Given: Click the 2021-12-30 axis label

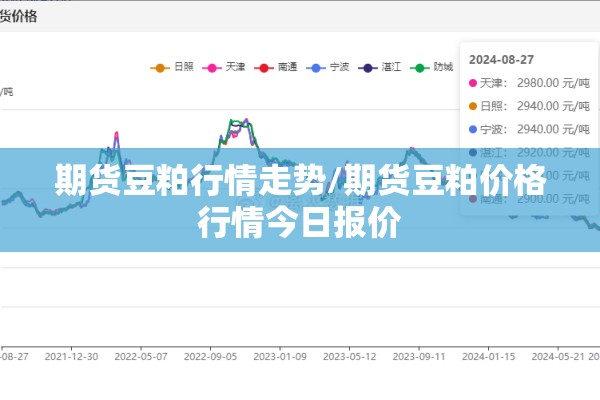Looking at the screenshot, I should (71, 357).
